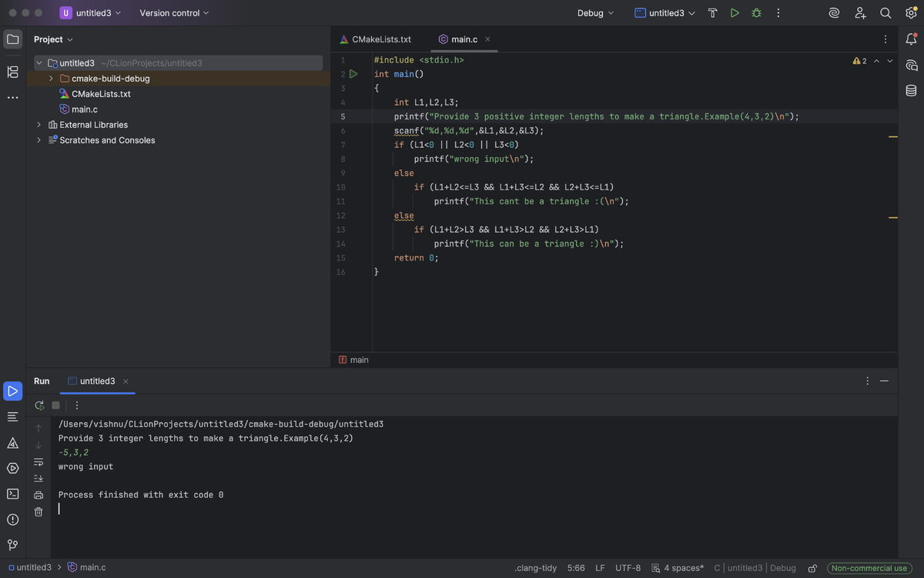
Task: Open the AI Assistant swirl icon in toolbar
Action: (x=834, y=13)
